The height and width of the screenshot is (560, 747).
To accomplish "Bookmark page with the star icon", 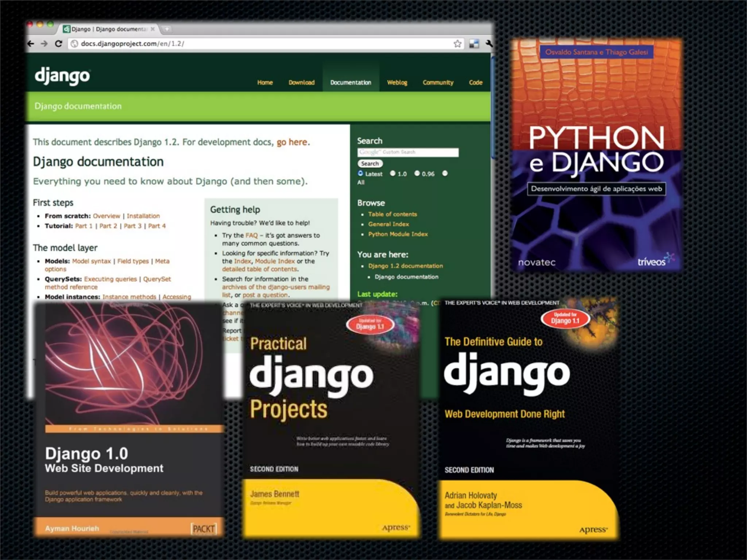I will (457, 44).
